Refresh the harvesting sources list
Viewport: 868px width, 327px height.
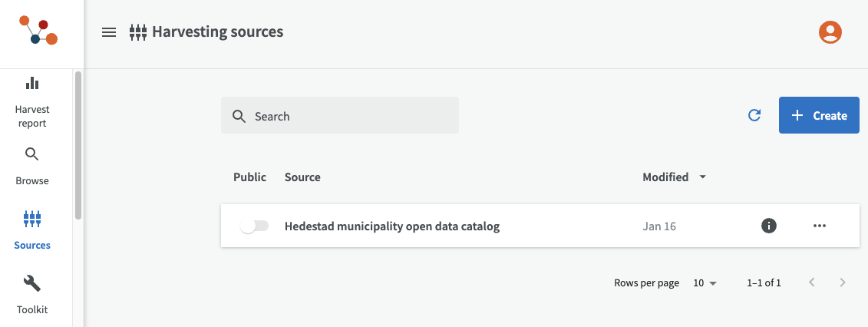click(x=754, y=115)
